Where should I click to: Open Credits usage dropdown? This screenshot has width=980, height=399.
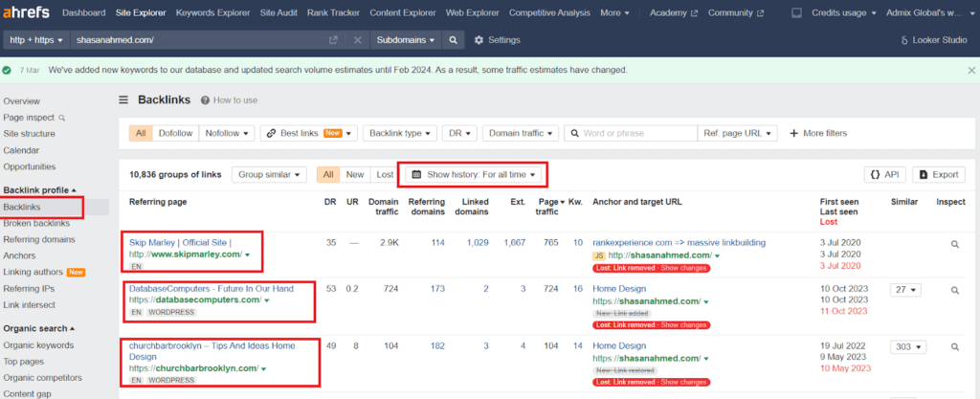[x=844, y=12]
